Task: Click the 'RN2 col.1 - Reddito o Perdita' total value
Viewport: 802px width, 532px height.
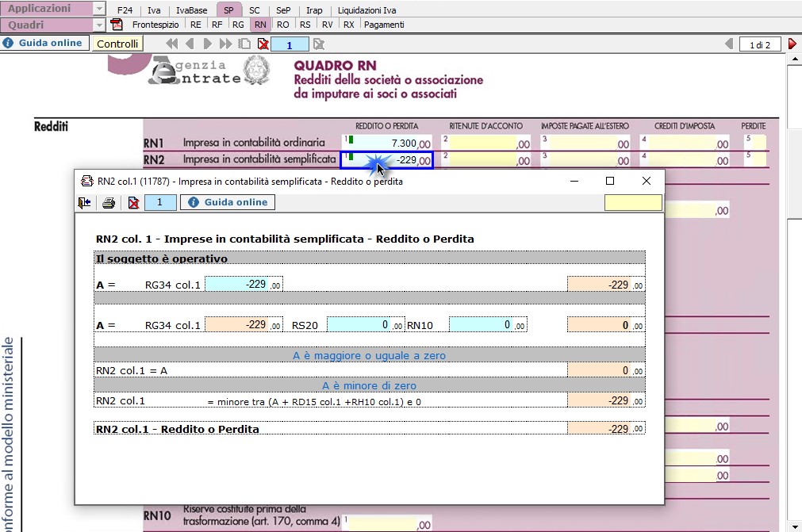Action: 606,428
